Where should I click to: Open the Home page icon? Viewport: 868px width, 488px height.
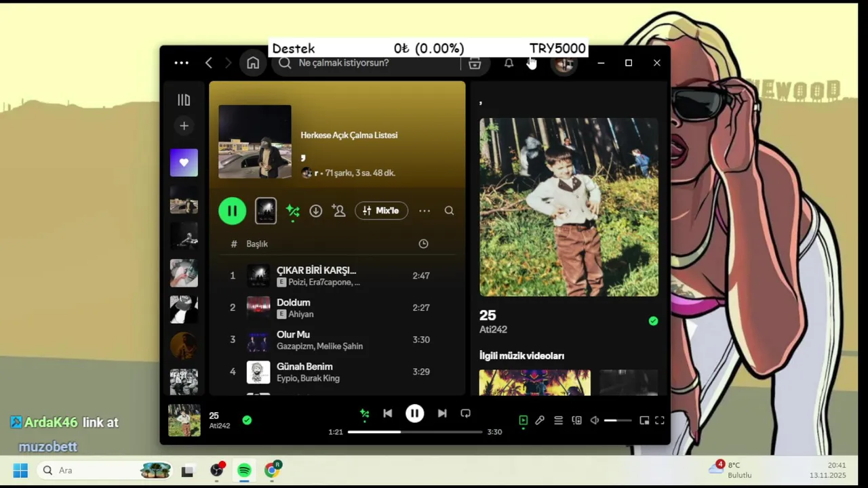click(x=253, y=63)
